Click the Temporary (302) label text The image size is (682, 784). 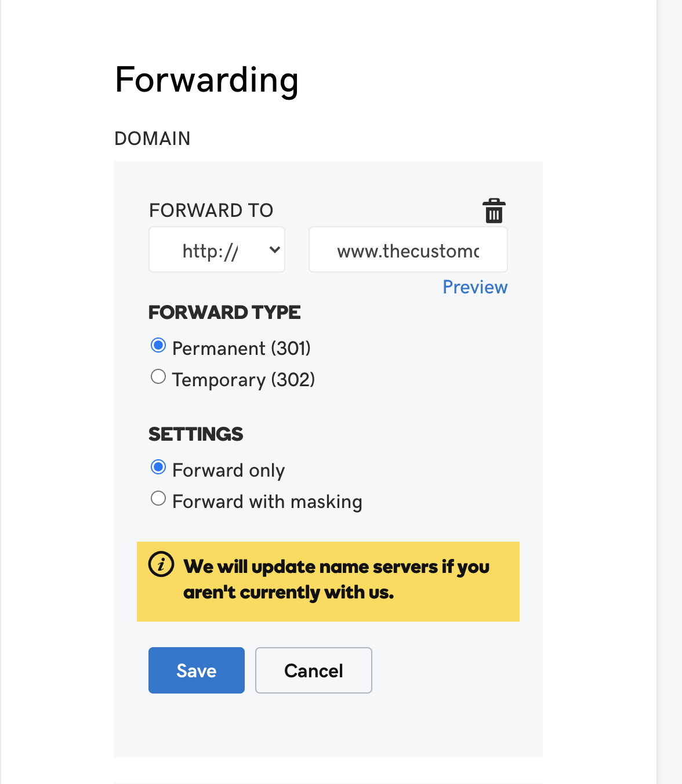click(244, 379)
